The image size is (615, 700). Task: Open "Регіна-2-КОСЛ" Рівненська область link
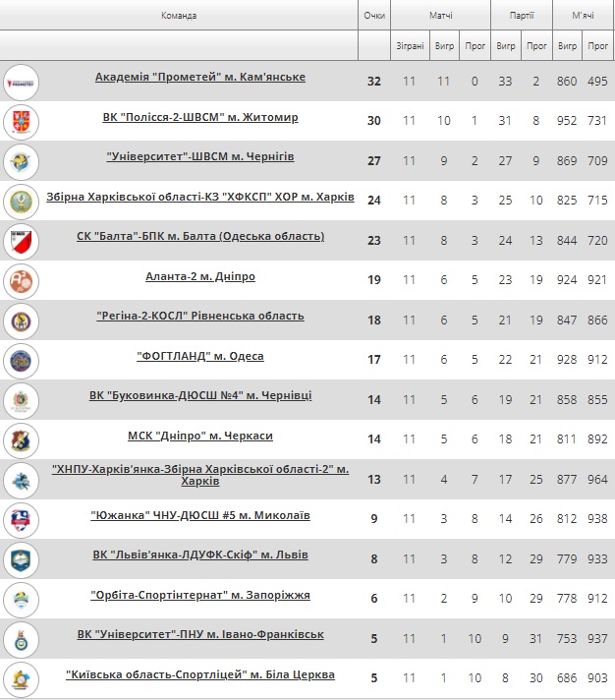pyautogui.click(x=200, y=316)
